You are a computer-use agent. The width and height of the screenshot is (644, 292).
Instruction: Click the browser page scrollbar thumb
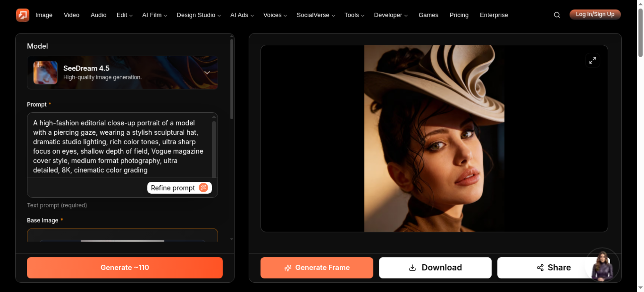[x=640, y=32]
